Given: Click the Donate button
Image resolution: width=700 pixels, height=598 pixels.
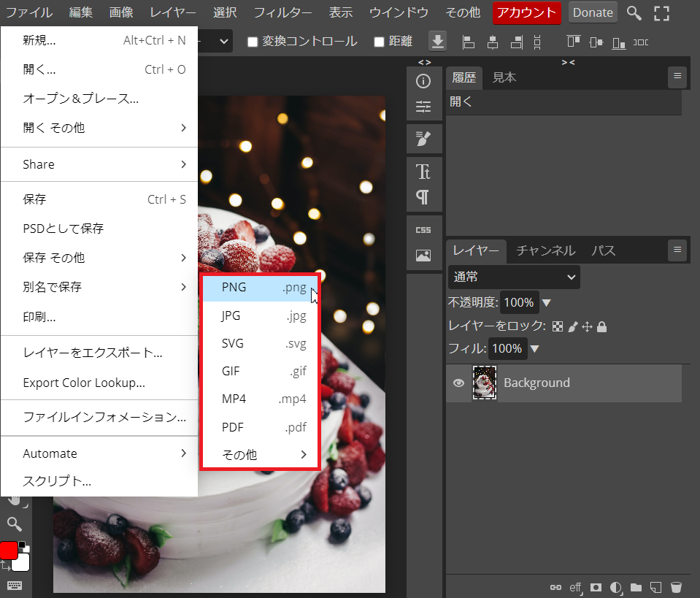Looking at the screenshot, I should pos(593,12).
